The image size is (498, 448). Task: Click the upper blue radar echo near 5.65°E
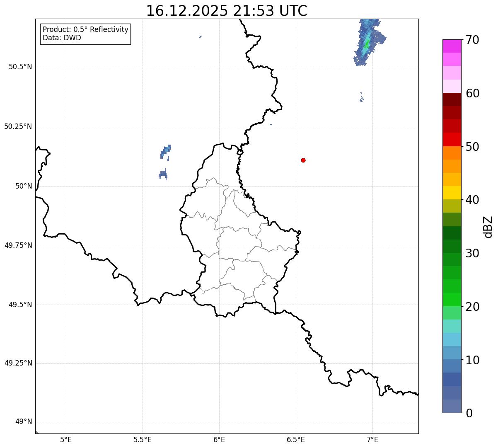(165, 151)
